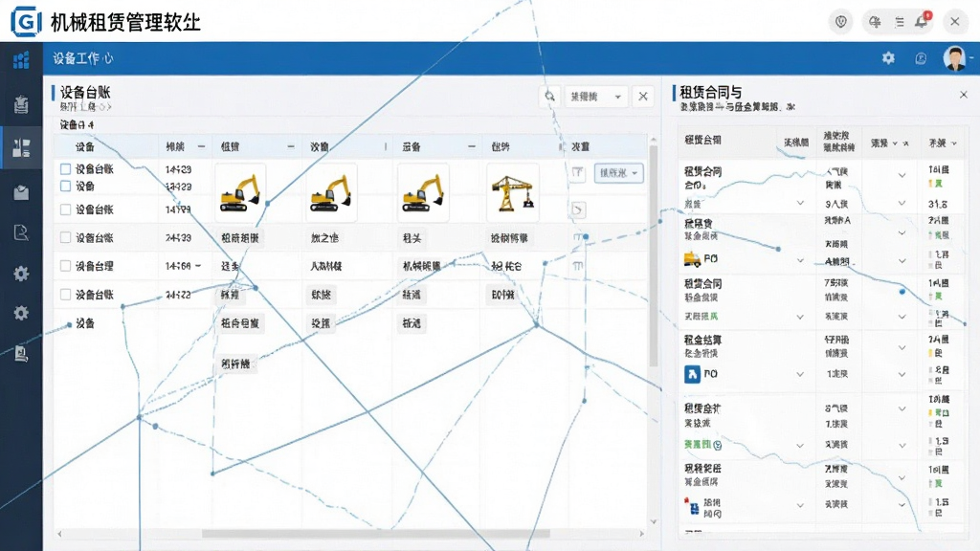This screenshot has width=980, height=551.
Task: Open the notification bell with red badge
Action: click(922, 22)
